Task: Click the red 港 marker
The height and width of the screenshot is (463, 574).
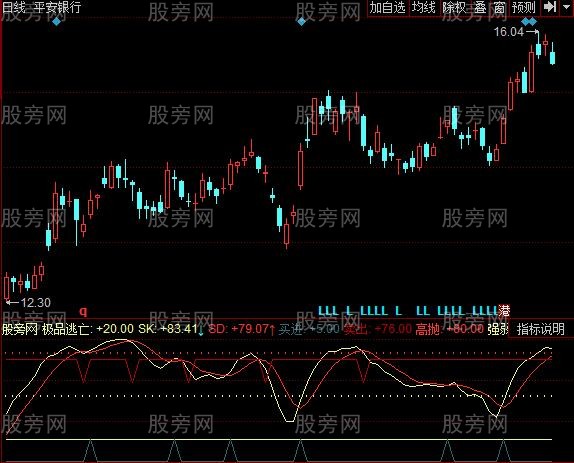Action: pos(504,311)
